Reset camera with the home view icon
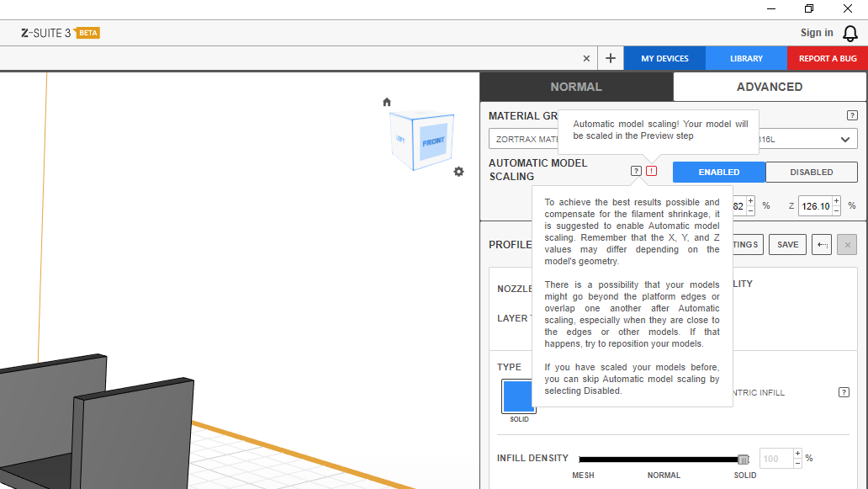Image resolution: width=868 pixels, height=489 pixels. point(387,102)
